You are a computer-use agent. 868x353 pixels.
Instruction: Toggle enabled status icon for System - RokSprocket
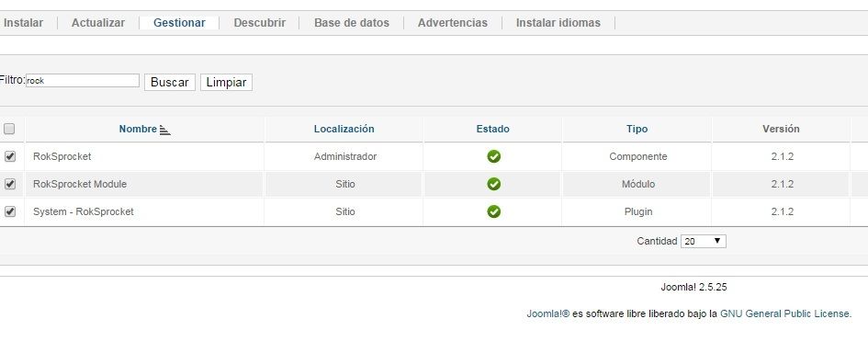494,211
